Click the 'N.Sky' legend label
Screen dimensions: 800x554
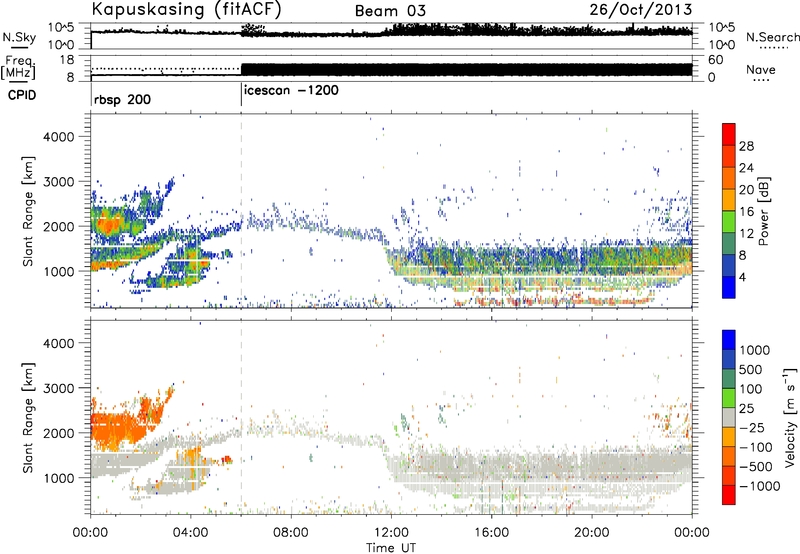tap(19, 37)
